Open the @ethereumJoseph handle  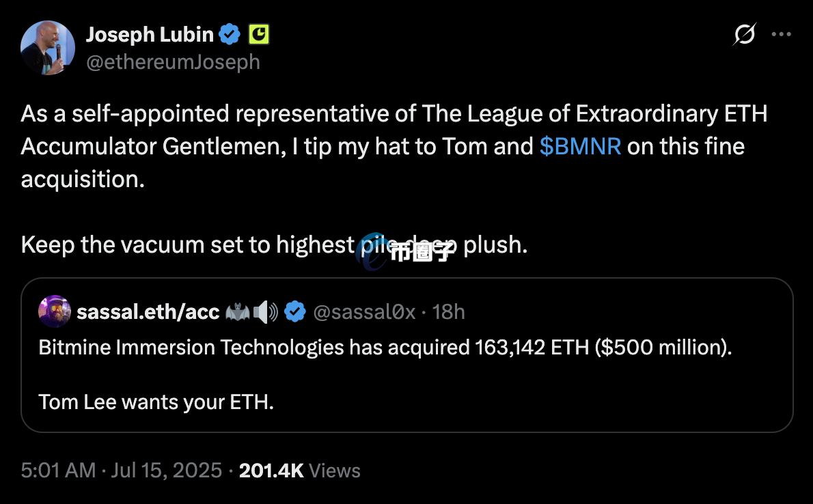[x=173, y=62]
